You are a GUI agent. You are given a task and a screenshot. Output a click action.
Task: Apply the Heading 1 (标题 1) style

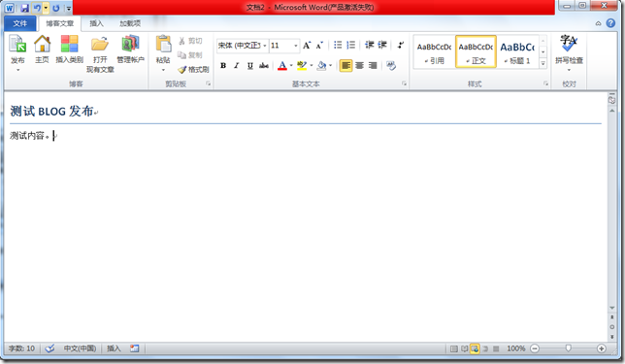coord(517,52)
